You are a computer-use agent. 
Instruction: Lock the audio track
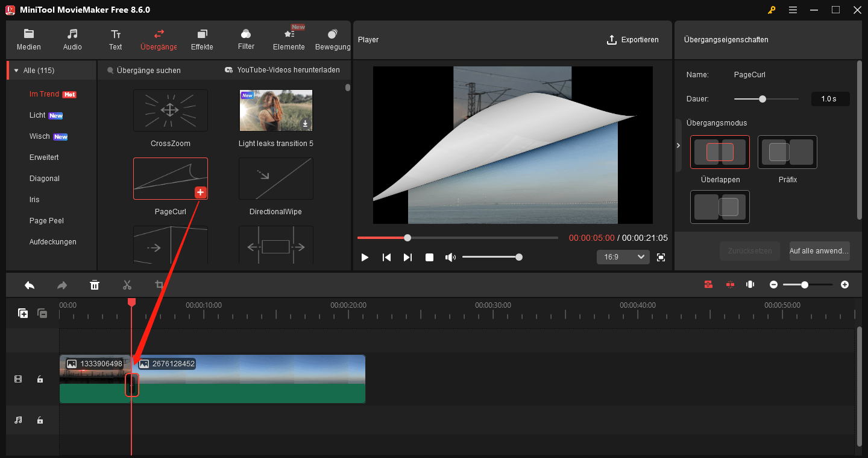point(40,420)
